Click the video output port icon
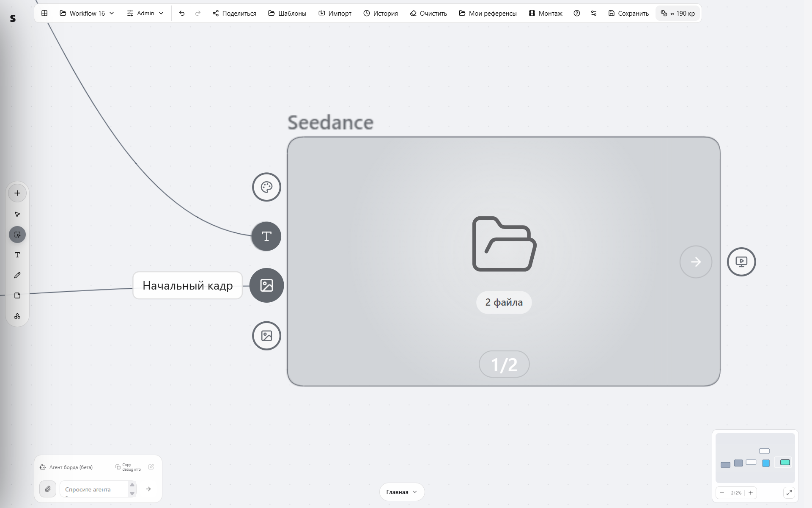 (x=741, y=262)
